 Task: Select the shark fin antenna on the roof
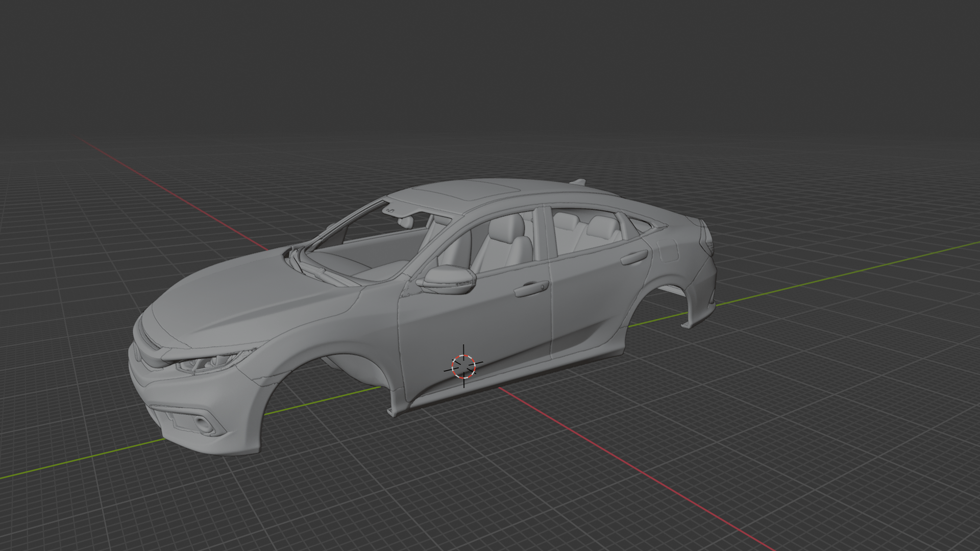578,181
